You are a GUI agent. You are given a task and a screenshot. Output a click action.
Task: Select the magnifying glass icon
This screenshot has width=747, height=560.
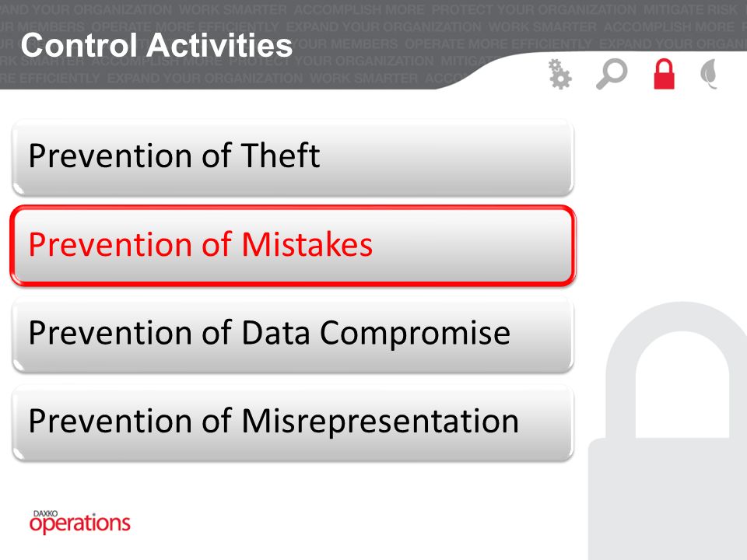click(612, 74)
